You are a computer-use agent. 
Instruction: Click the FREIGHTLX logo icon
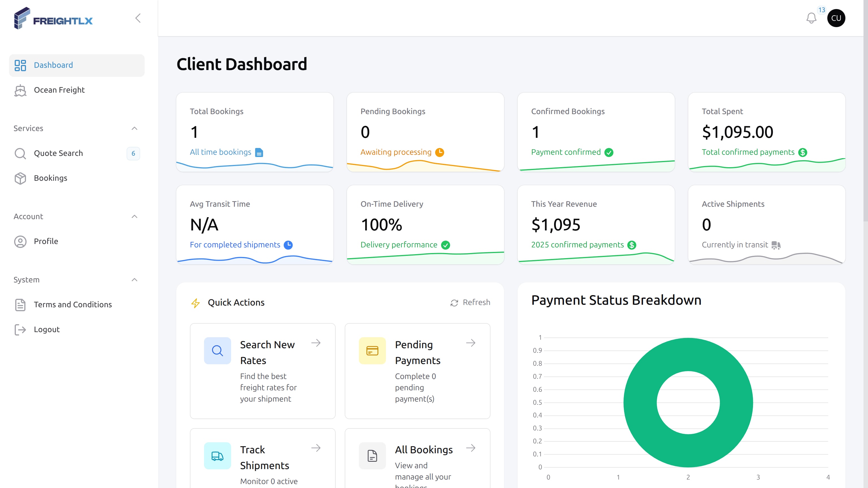pos(21,18)
